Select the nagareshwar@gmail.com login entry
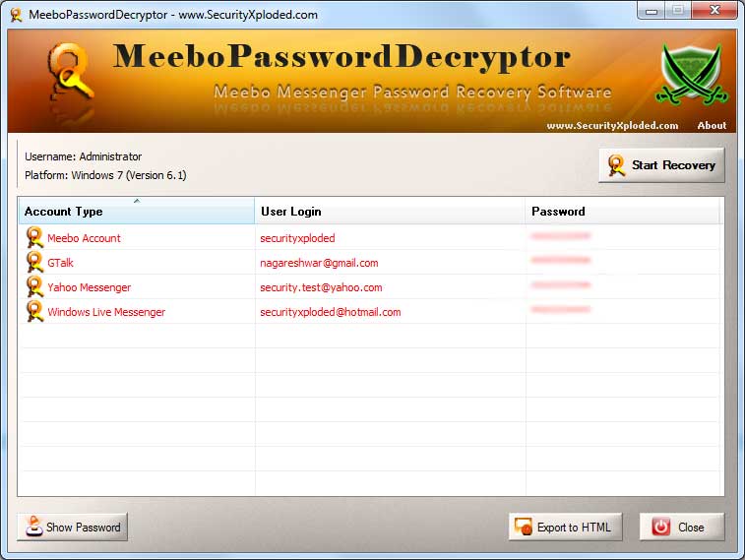Screen dimensions: 745x560 pyautogui.click(x=319, y=263)
